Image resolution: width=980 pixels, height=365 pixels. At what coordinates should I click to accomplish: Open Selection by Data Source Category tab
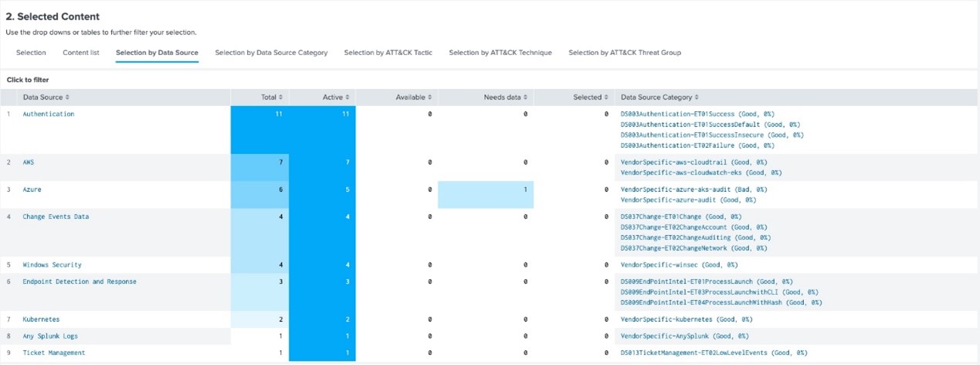coord(271,53)
